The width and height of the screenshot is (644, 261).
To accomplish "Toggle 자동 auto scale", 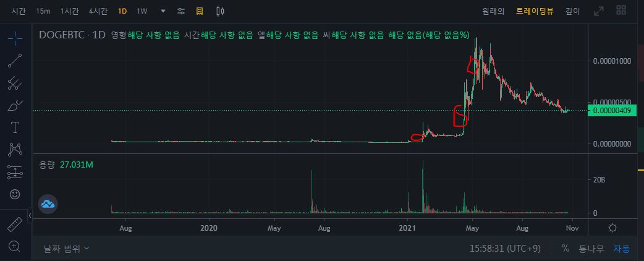I will tap(621, 249).
